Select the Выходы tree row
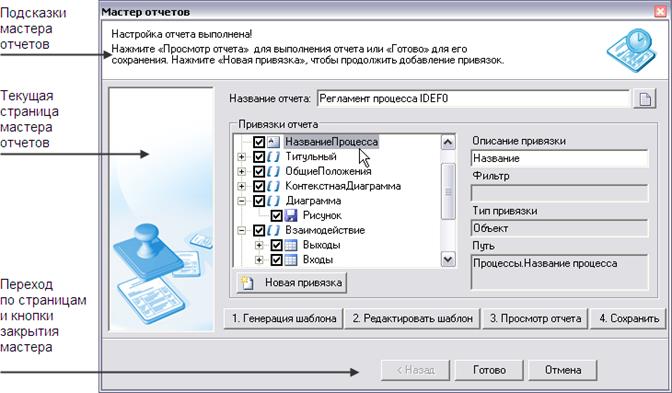Viewport: 672px width, 393px height. click(321, 245)
